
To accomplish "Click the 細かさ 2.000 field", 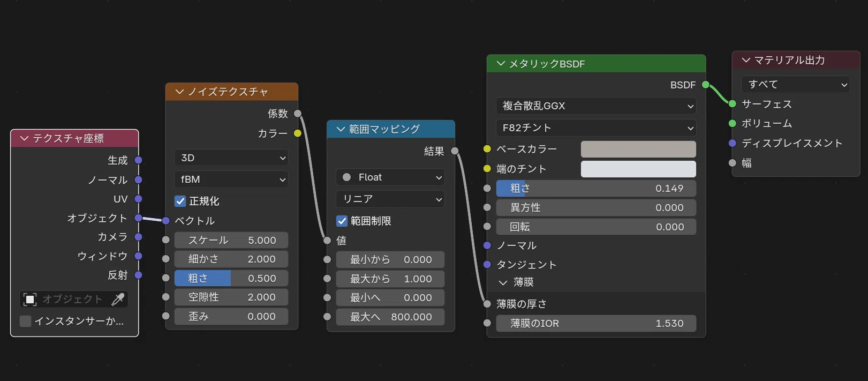I will [231, 259].
